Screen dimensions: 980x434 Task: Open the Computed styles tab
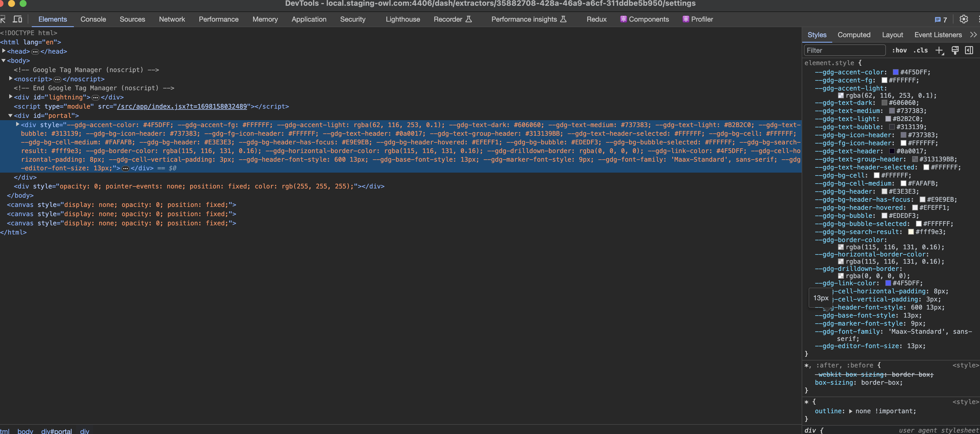click(x=854, y=35)
